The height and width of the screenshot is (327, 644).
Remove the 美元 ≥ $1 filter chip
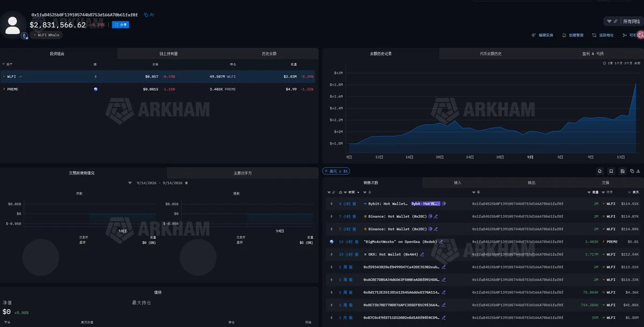[x=326, y=171]
